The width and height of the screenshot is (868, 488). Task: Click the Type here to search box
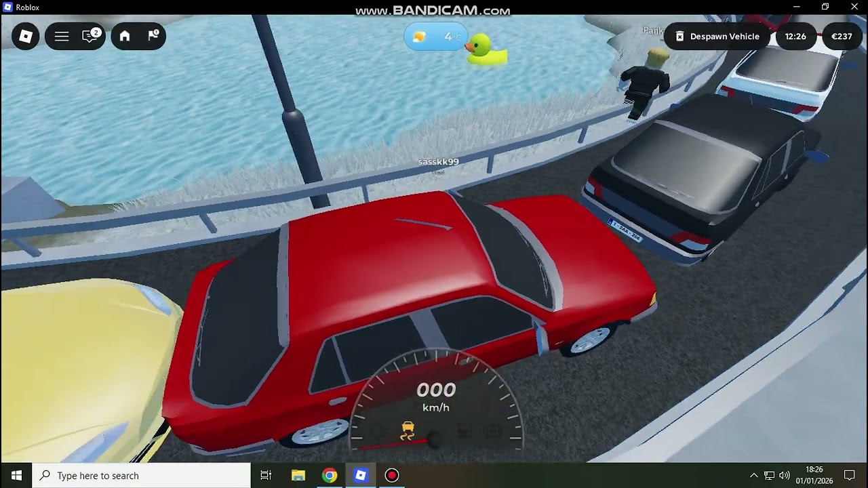(x=142, y=475)
